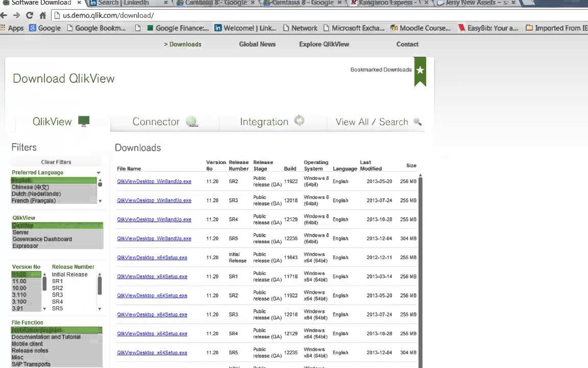
Task: Click the View All / Search magnifier icon
Action: coord(418,122)
